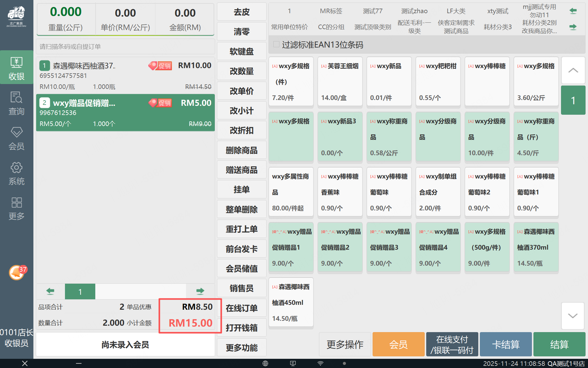Select the 耗材分类3 category tab
This screenshot has width=588, height=368.
click(x=498, y=27)
